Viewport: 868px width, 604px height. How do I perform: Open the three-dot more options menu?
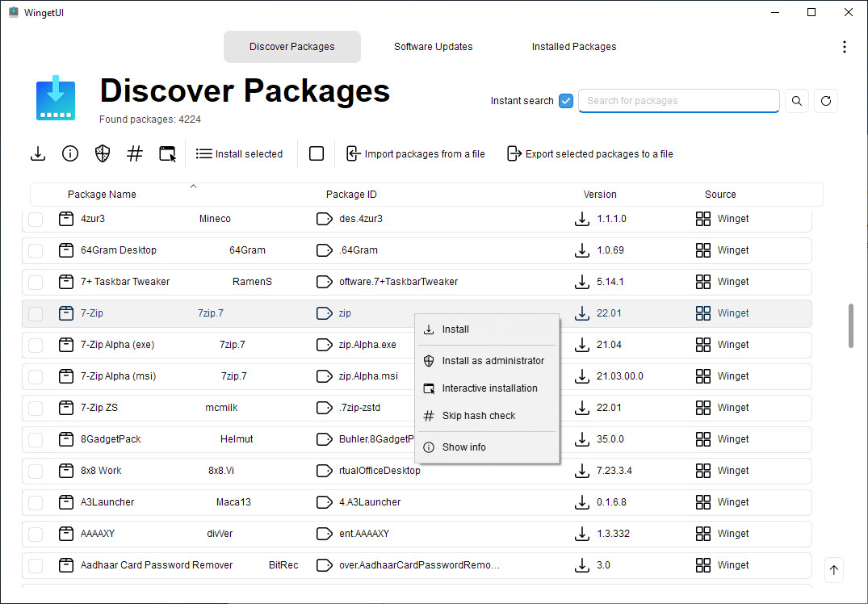(x=845, y=47)
